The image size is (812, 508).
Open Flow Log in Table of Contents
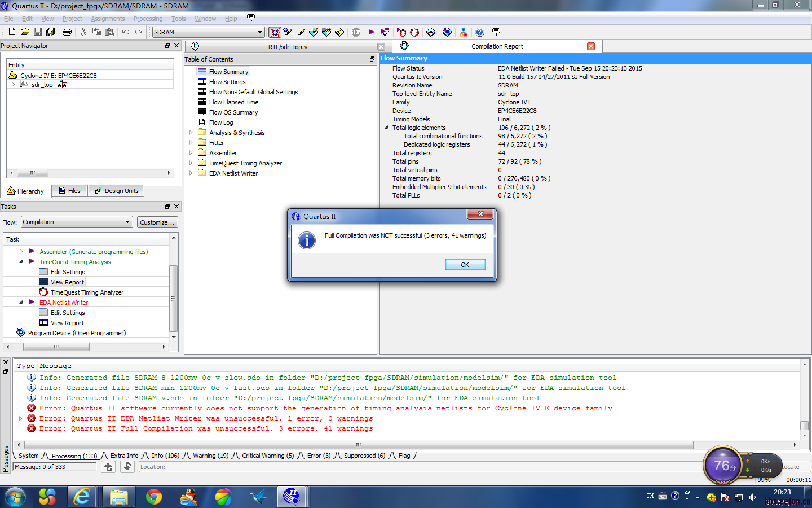click(220, 122)
